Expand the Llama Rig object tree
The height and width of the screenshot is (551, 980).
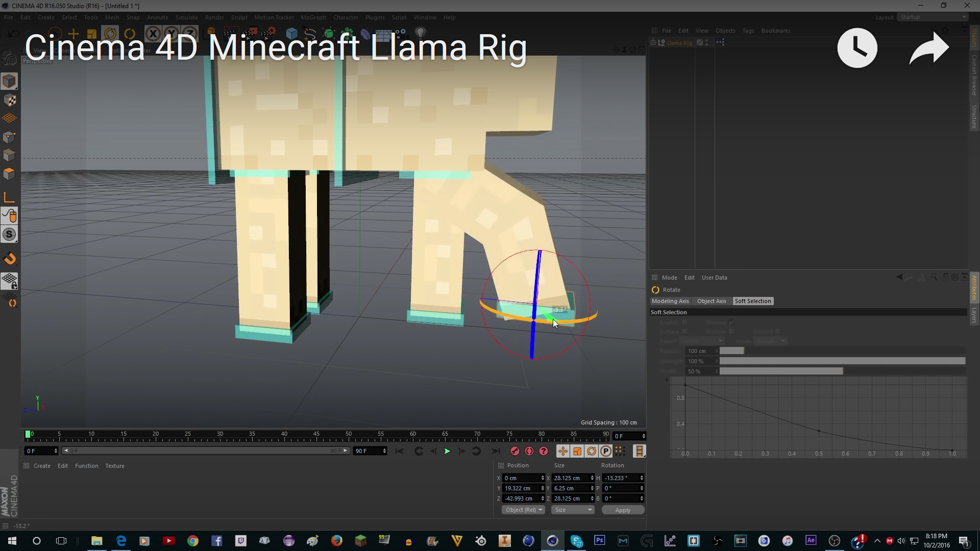pyautogui.click(x=653, y=43)
